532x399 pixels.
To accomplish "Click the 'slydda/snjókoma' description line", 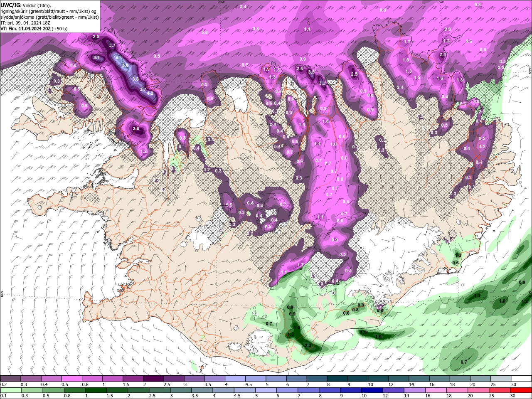I will (x=49, y=17).
